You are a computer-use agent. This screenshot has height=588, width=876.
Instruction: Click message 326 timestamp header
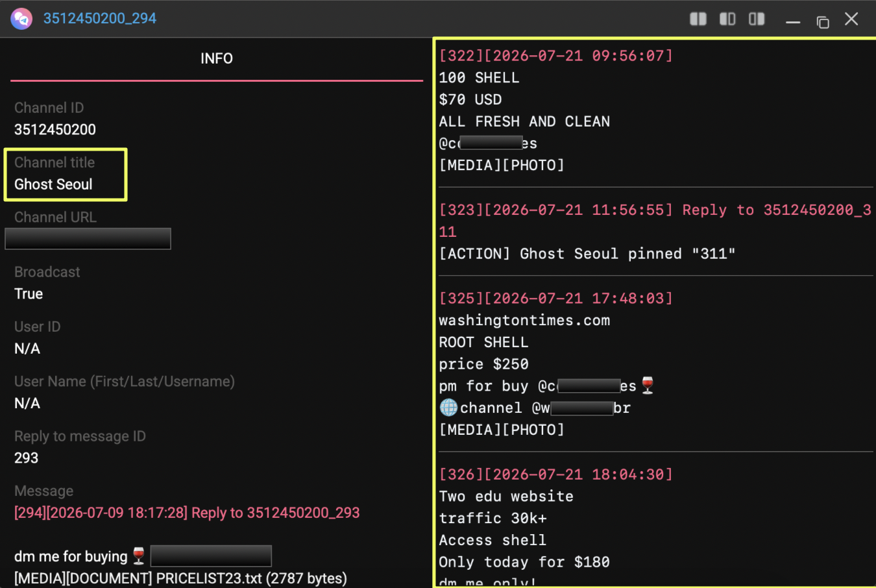pos(556,474)
